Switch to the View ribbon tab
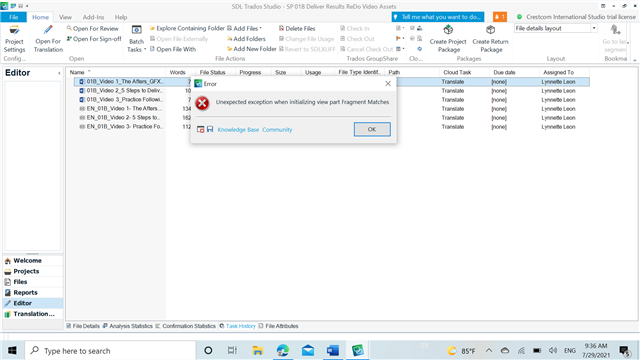 (x=65, y=17)
